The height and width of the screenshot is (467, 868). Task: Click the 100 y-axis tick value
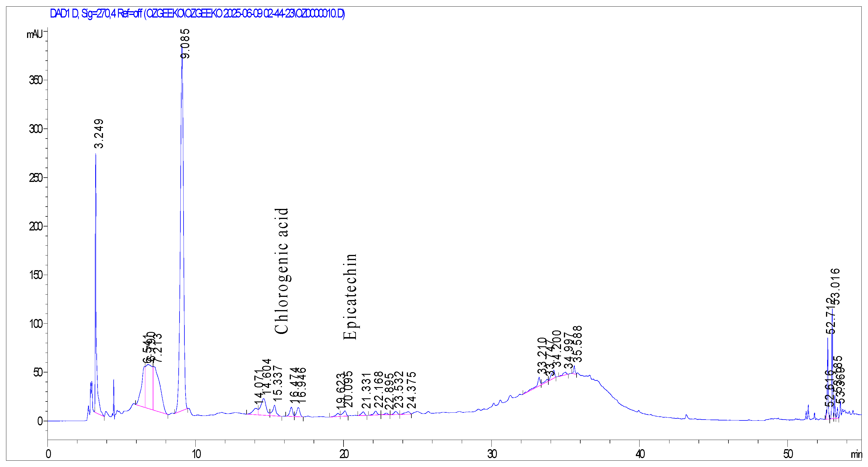coord(36,324)
